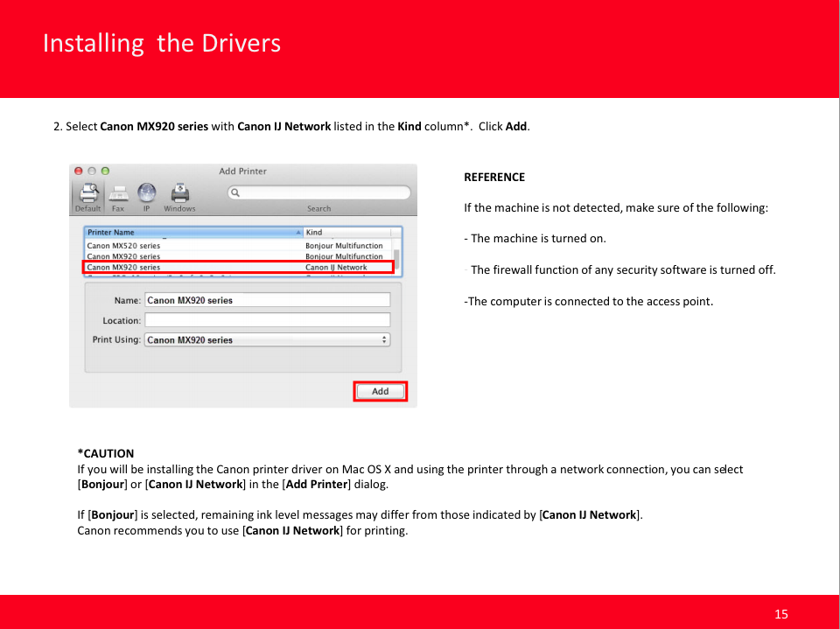Edit the printer Name field
The width and height of the screenshot is (840, 629).
click(x=268, y=300)
